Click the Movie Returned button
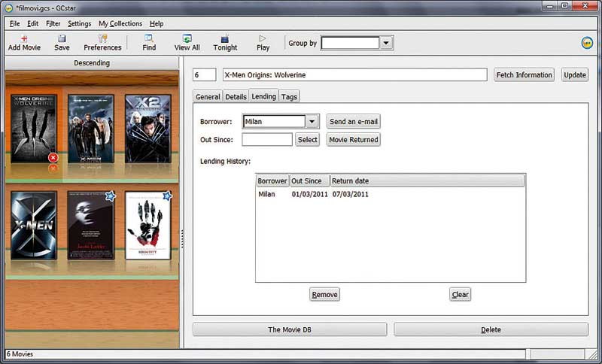The height and width of the screenshot is (364, 602). [354, 140]
